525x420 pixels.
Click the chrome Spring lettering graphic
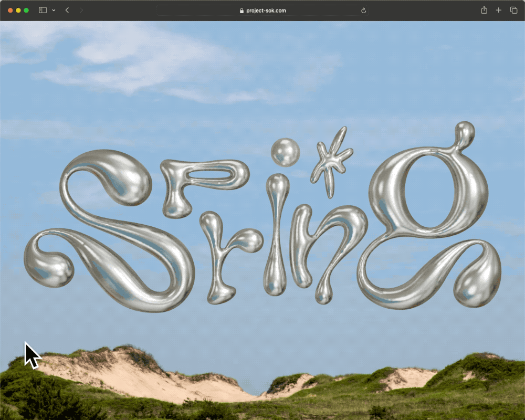click(262, 217)
